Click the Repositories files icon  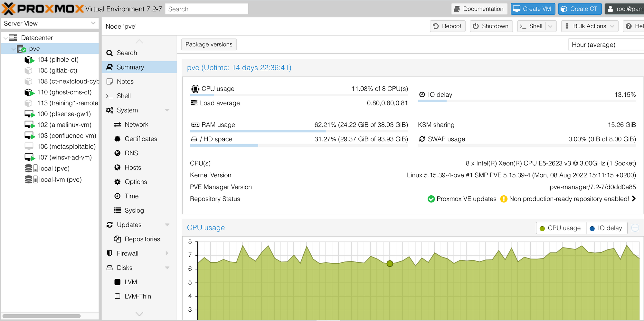coord(118,239)
